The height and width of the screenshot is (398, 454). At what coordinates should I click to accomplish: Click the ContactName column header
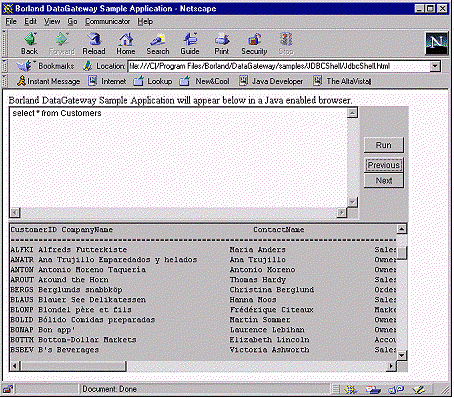pos(278,230)
